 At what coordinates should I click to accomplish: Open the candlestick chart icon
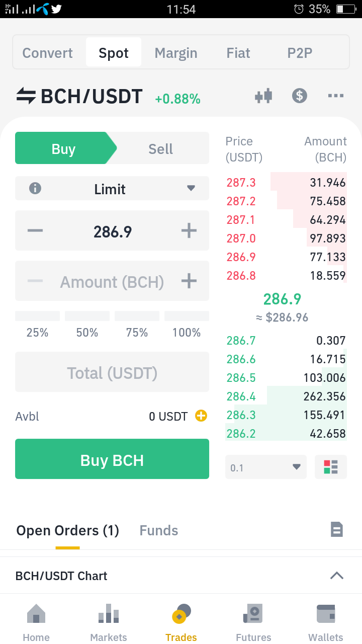263,96
